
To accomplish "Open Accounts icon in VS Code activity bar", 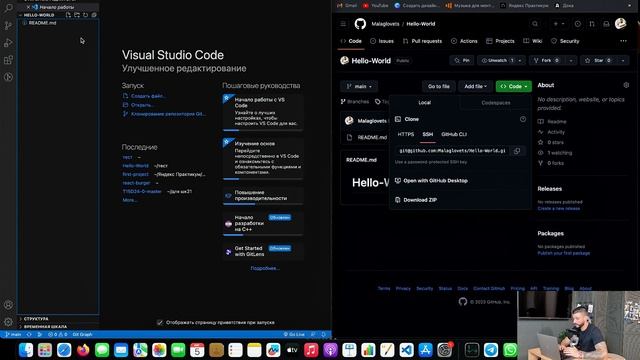I will (x=8, y=304).
